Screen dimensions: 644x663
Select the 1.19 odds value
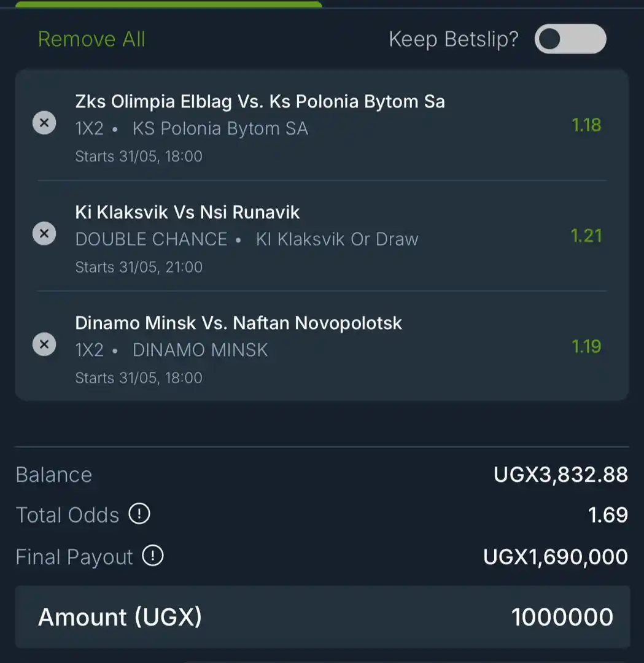click(x=586, y=347)
